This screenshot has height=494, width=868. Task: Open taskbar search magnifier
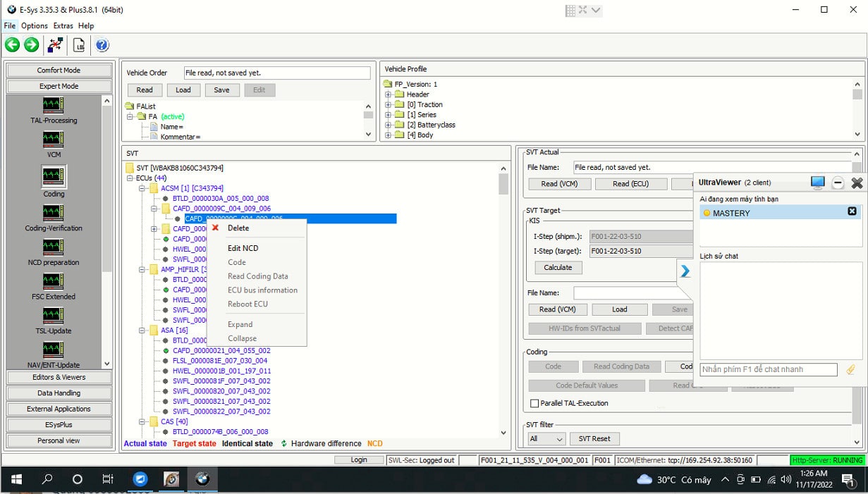(47, 479)
